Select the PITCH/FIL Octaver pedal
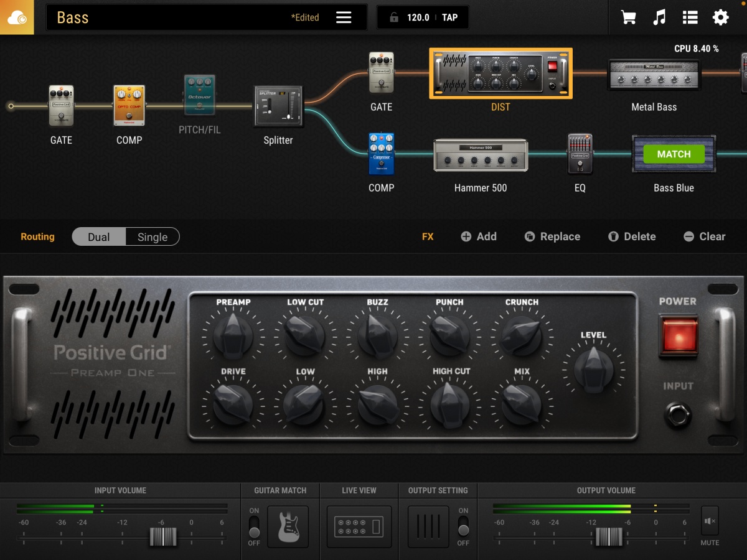Screen dimensions: 747x560 pyautogui.click(x=199, y=95)
